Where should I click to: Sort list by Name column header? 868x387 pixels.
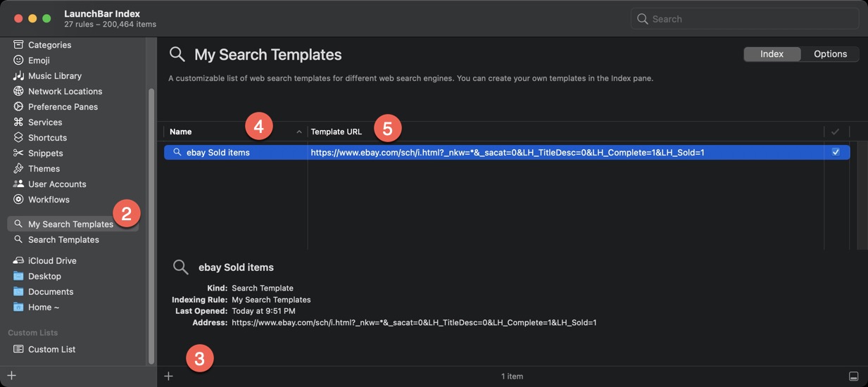[235, 132]
